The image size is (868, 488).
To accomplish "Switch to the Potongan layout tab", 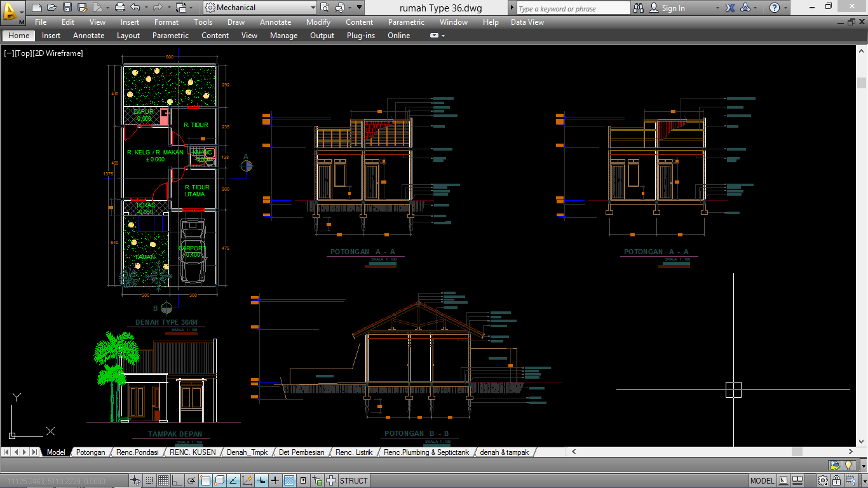I will [x=91, y=452].
